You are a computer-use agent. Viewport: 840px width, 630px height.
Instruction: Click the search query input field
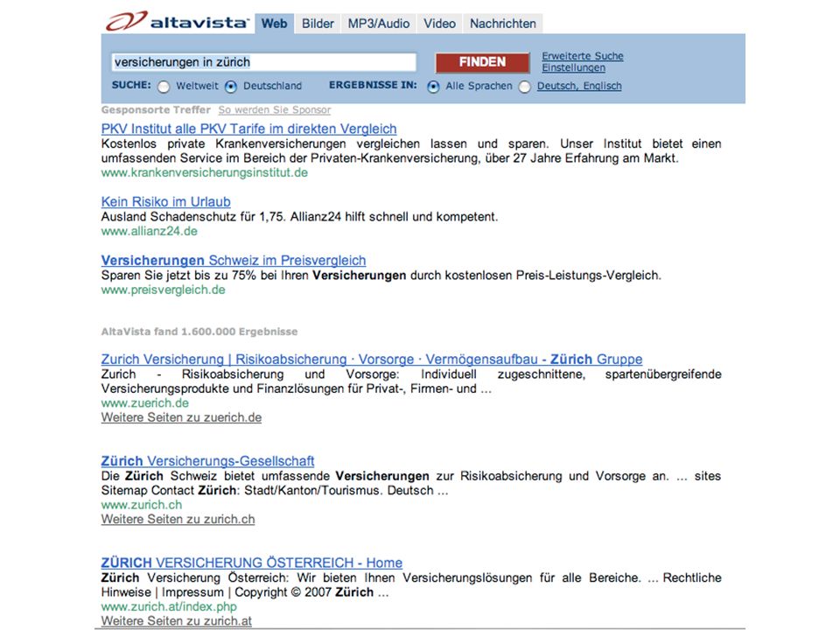[x=263, y=62]
